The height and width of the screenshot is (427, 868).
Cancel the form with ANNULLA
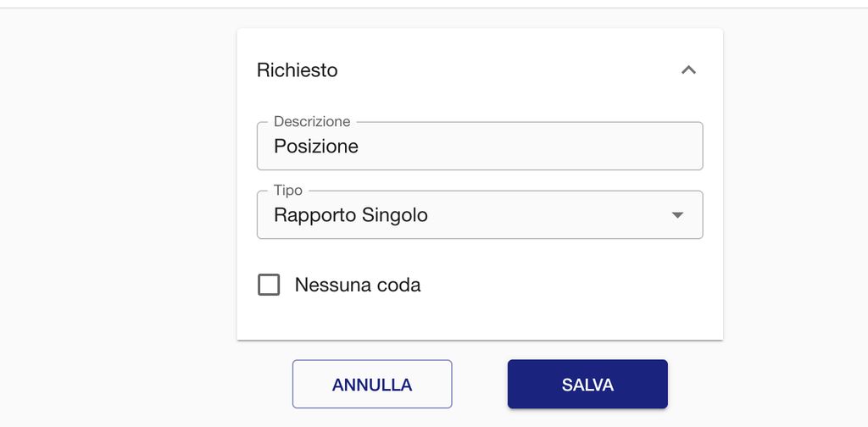(372, 385)
